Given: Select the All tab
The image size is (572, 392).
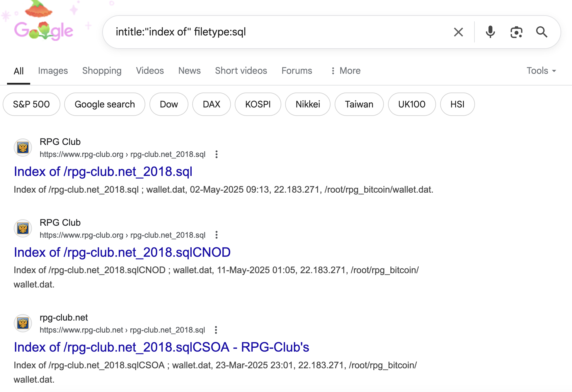Looking at the screenshot, I should click(x=19, y=71).
